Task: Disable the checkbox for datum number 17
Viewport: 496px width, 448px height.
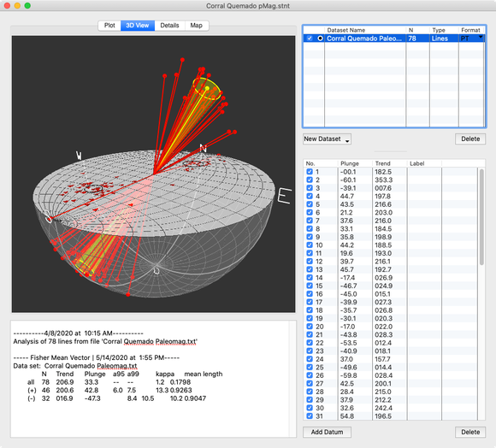Action: 310,302
